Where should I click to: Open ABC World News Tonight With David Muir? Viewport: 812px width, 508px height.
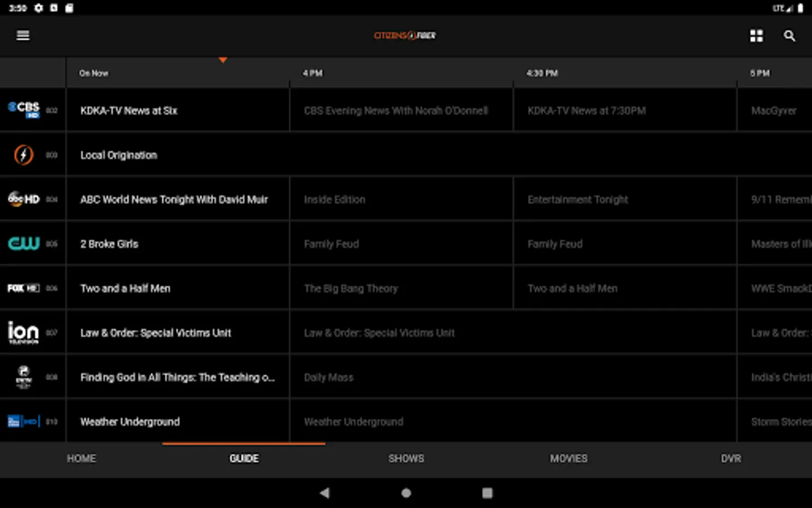pyautogui.click(x=178, y=199)
